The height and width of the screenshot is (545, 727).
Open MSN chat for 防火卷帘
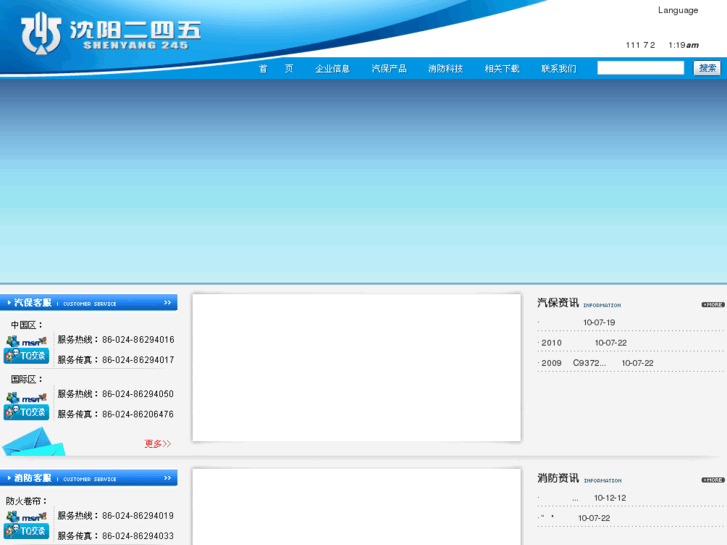26,516
